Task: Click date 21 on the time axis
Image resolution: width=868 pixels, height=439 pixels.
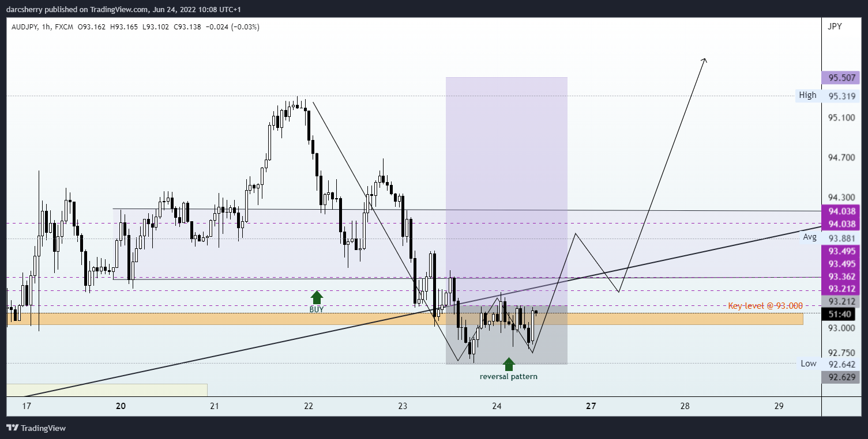Action: pos(215,406)
